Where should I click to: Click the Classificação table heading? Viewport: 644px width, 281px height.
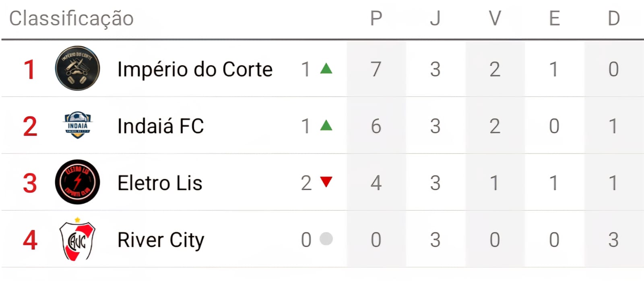pyautogui.click(x=71, y=19)
